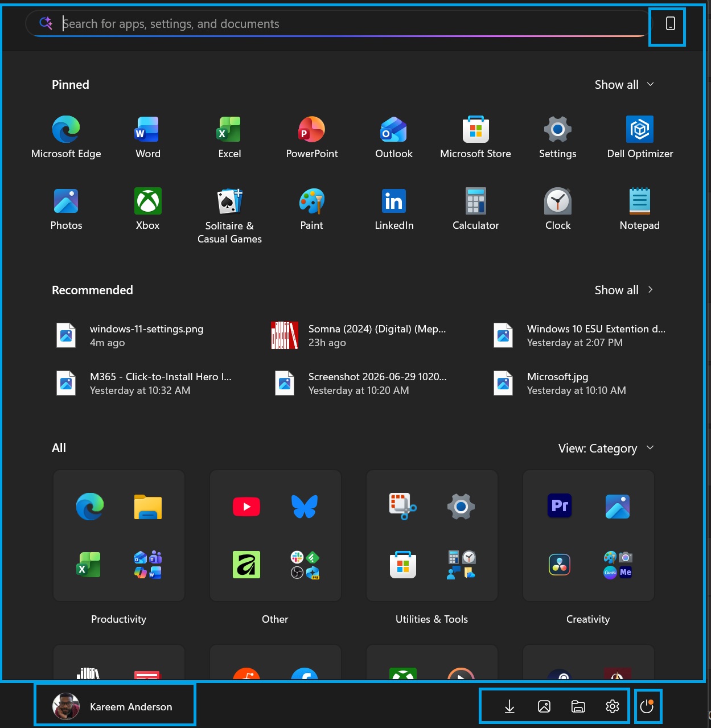
Task: Open Windows 10 ESU Extention file
Action: coord(581,335)
